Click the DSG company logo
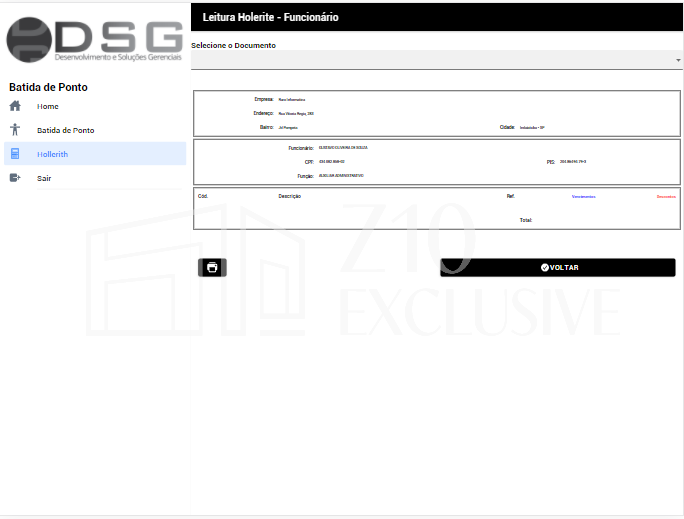Image resolution: width=684 pixels, height=519 pixels. click(x=94, y=43)
